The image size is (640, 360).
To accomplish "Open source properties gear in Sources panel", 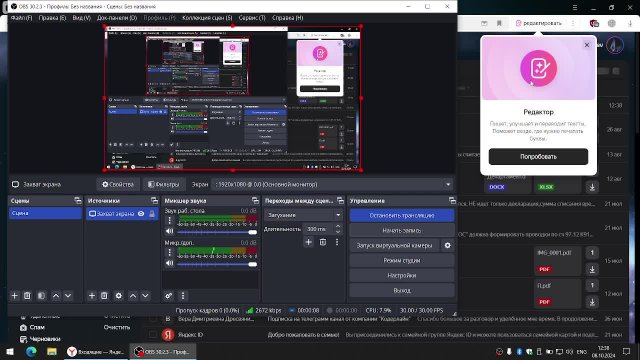I will pos(118,296).
